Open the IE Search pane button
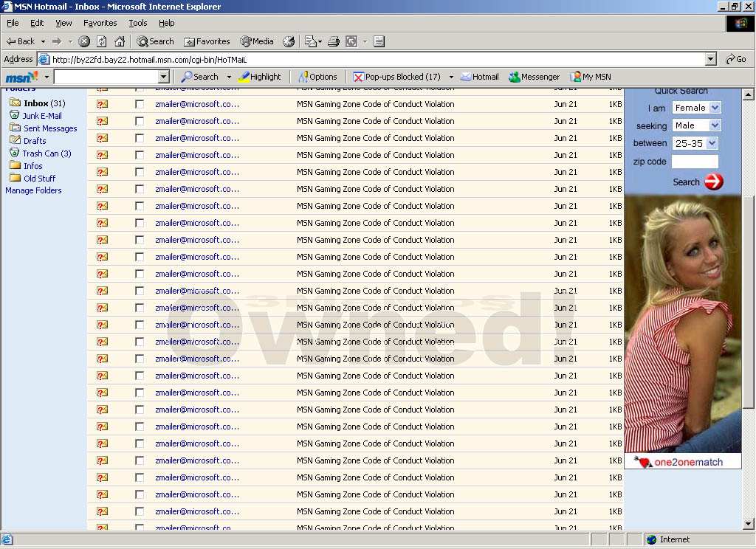 pos(155,41)
